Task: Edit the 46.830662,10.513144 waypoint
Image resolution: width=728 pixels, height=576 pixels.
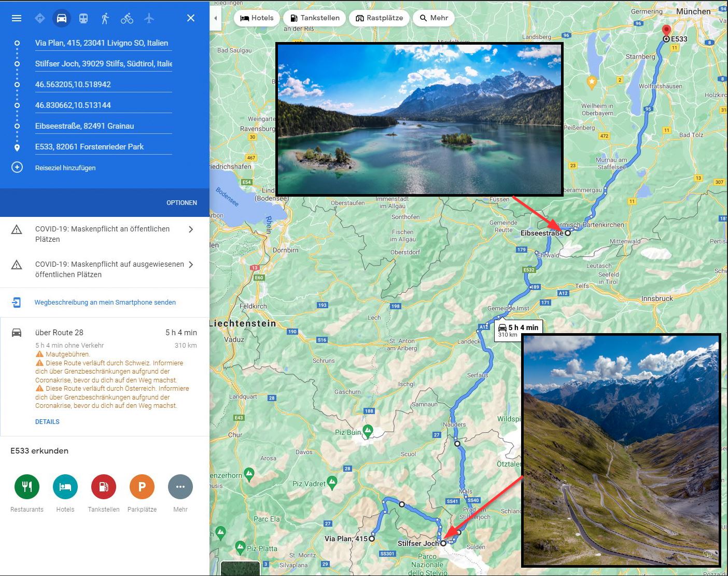Action: pos(103,105)
